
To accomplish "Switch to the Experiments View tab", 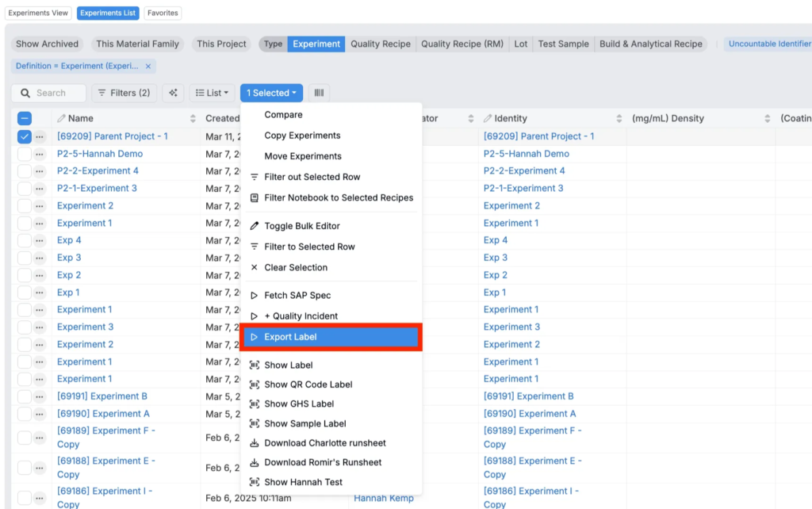I will coord(38,13).
